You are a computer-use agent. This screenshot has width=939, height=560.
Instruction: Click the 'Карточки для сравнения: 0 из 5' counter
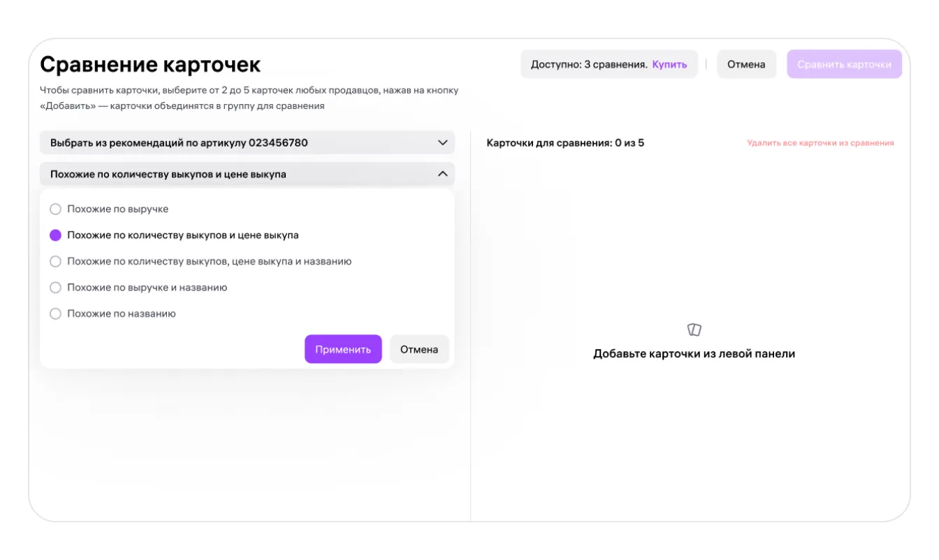point(565,143)
